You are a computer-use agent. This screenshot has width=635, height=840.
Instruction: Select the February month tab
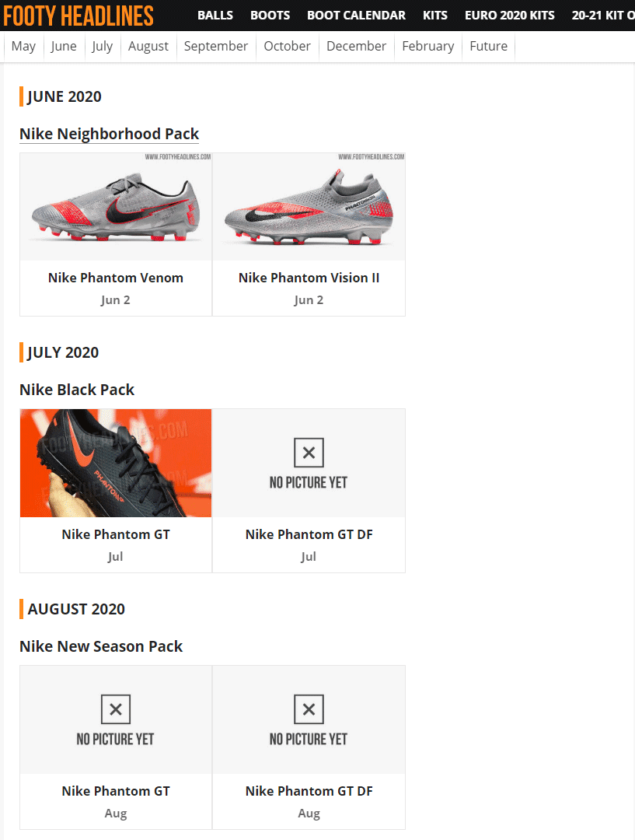point(427,47)
